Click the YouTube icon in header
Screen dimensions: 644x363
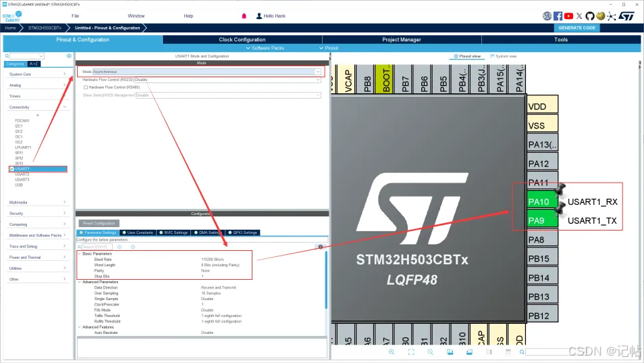pos(568,16)
